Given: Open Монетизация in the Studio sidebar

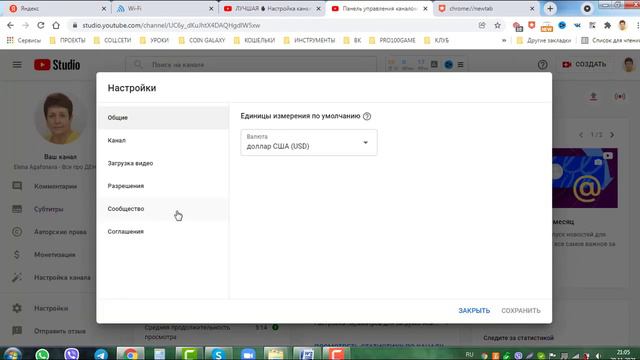Looking at the screenshot, I should (x=48, y=255).
